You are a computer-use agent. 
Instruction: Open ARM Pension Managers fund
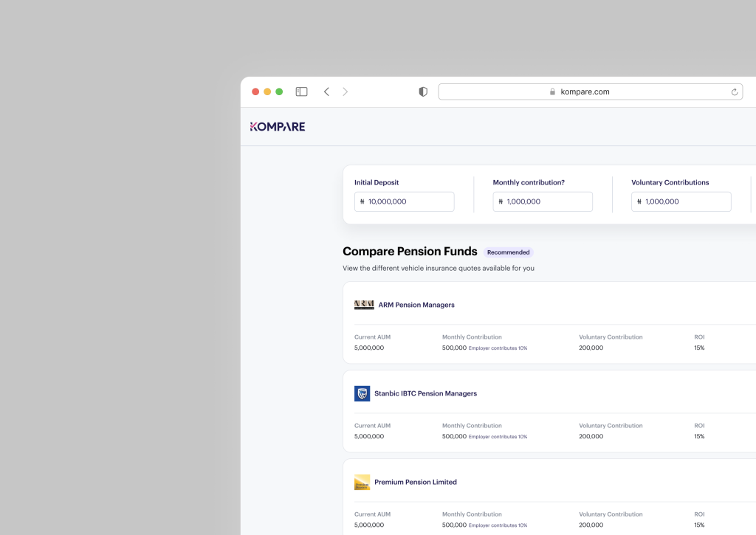(x=416, y=305)
